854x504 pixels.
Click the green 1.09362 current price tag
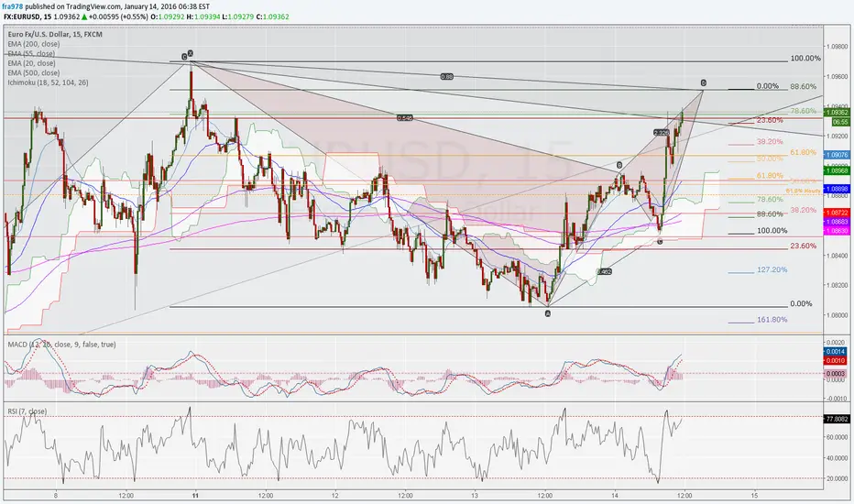tap(838, 112)
